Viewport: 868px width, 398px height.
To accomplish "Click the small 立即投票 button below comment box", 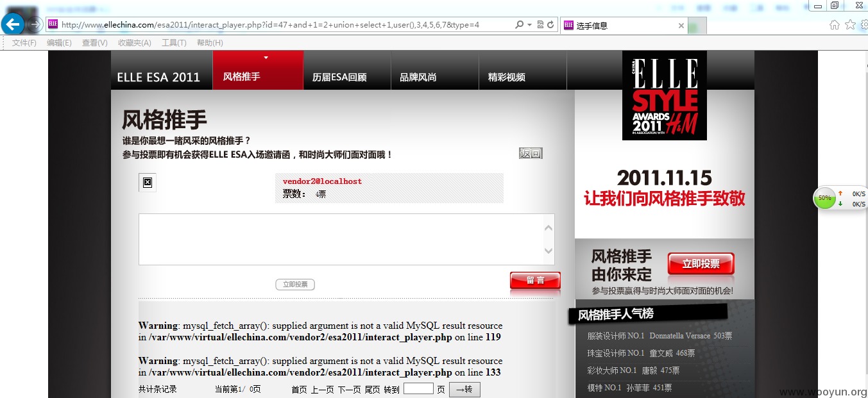I will pos(295,285).
